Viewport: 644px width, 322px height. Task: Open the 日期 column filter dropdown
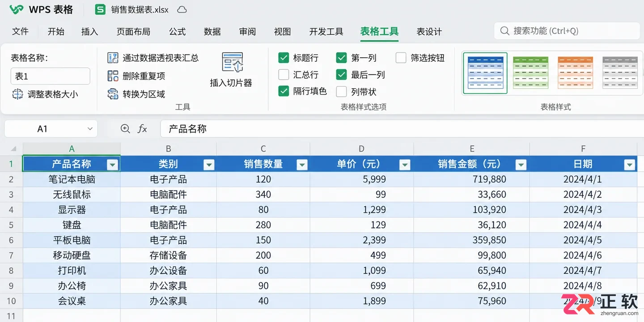630,165
